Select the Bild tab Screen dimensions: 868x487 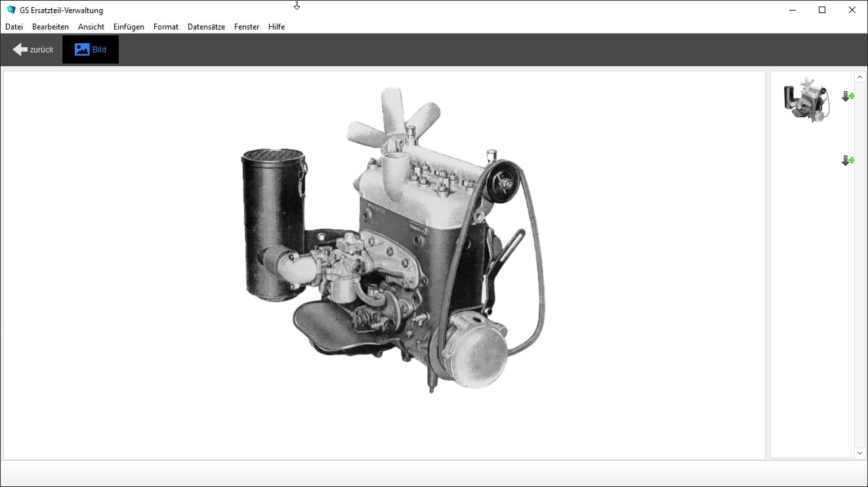91,50
